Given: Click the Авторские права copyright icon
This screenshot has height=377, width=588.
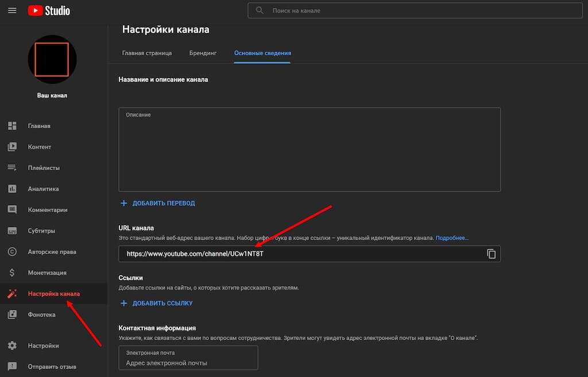Looking at the screenshot, I should pyautogui.click(x=12, y=252).
